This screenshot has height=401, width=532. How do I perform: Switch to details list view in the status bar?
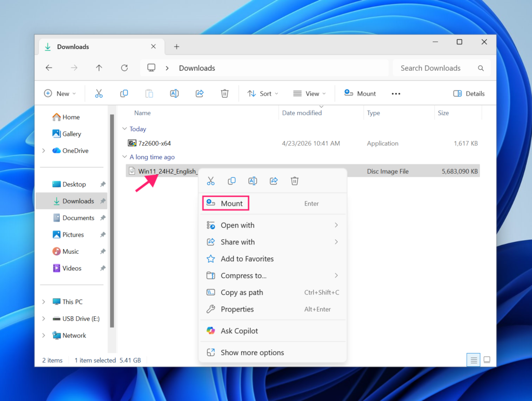click(x=474, y=360)
